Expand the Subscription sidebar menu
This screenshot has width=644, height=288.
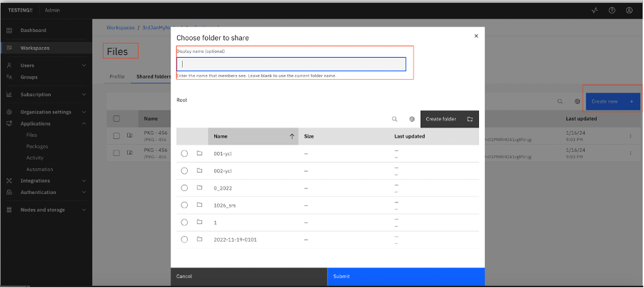coord(84,94)
